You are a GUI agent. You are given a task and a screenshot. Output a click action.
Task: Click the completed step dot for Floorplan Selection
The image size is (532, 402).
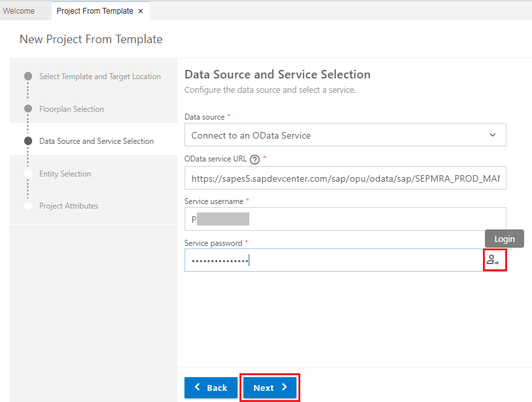[x=27, y=109]
